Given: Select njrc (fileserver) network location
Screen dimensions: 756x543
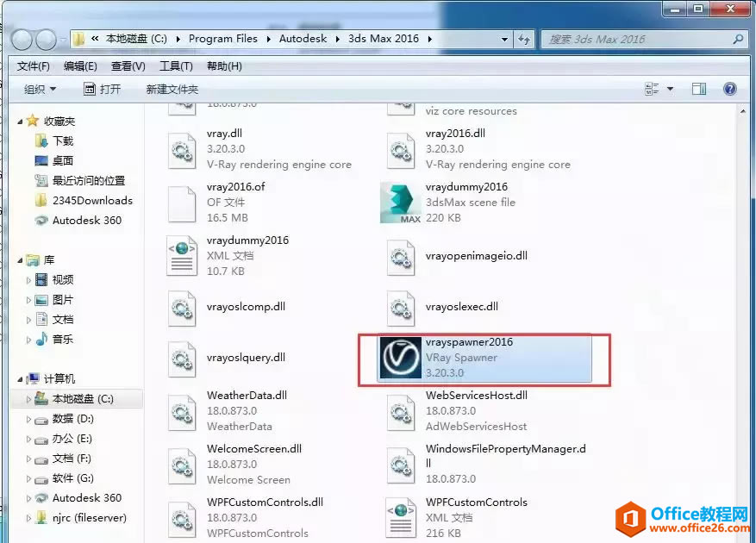Looking at the screenshot, I should pyautogui.click(x=89, y=517).
